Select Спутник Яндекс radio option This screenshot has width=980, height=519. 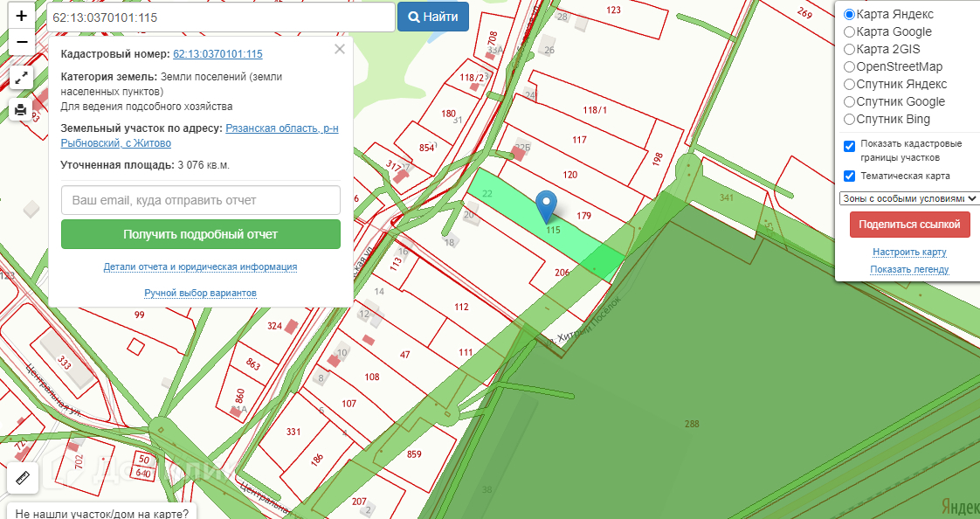pos(849,85)
